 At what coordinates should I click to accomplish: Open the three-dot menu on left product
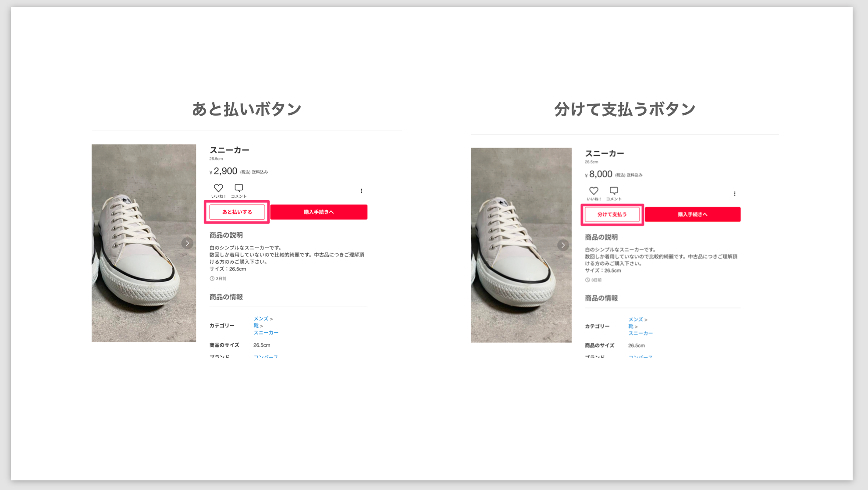click(x=361, y=191)
